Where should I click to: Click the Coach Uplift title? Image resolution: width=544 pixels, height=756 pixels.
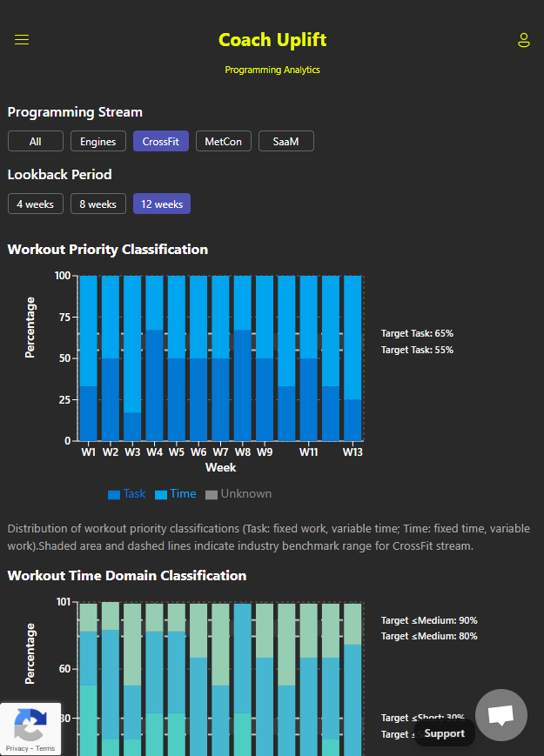pos(272,39)
